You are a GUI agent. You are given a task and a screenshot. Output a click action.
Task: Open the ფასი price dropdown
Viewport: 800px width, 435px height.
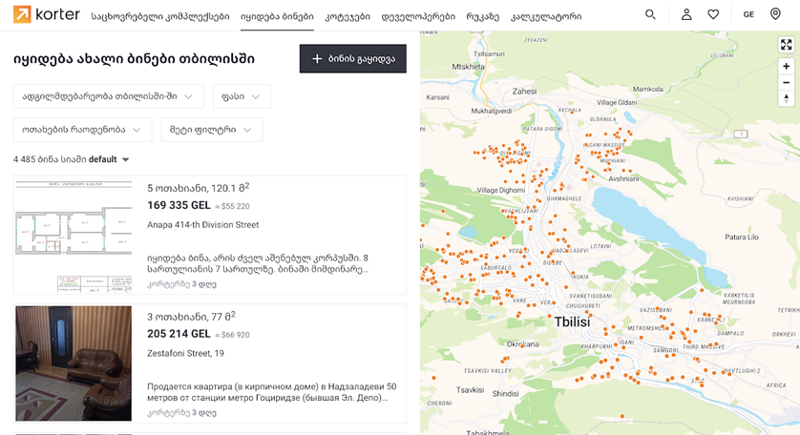241,96
